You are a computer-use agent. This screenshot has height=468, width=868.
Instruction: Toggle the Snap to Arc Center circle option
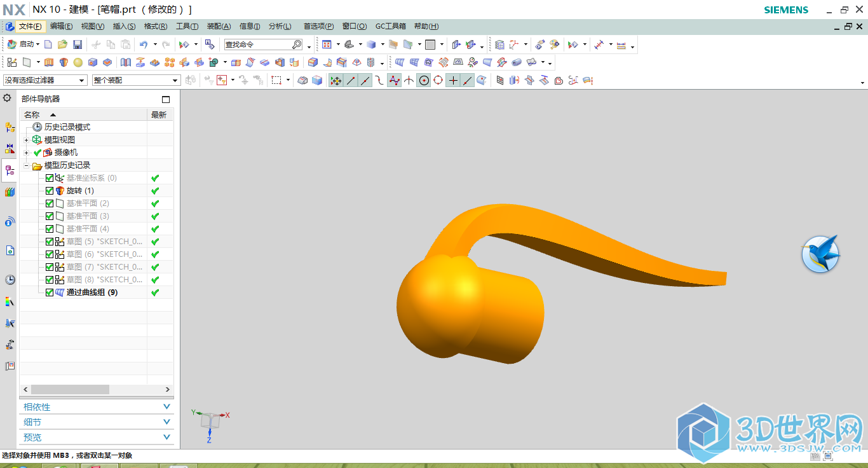click(424, 80)
